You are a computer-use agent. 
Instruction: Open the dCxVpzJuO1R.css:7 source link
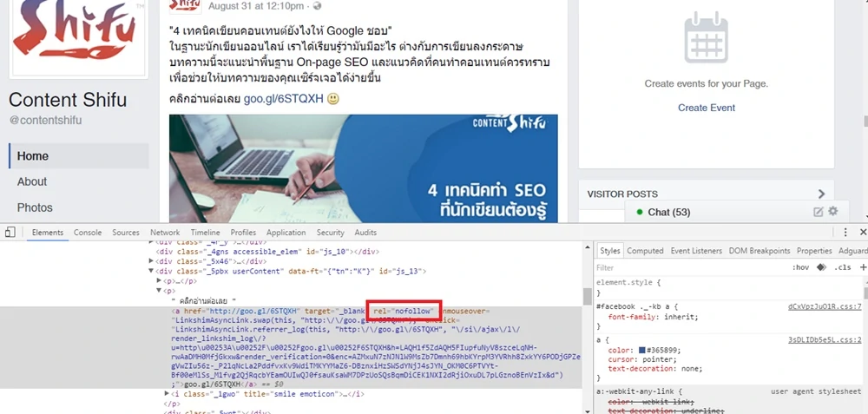(825, 306)
